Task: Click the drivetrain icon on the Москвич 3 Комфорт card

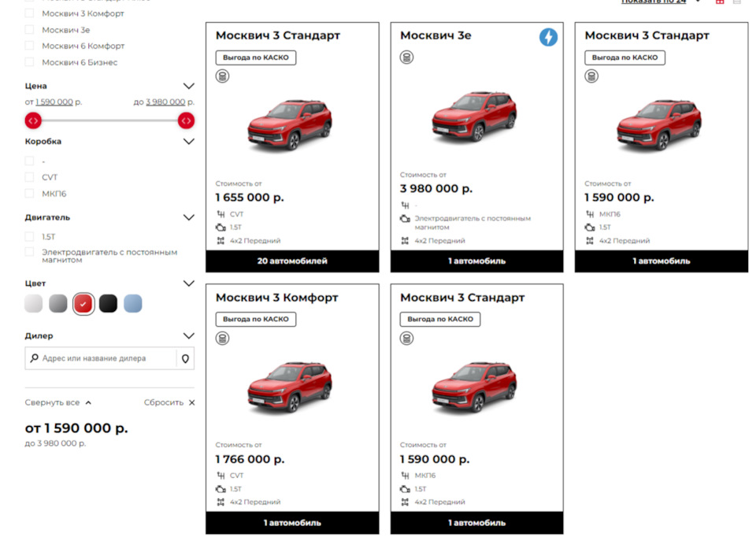Action: pyautogui.click(x=220, y=502)
